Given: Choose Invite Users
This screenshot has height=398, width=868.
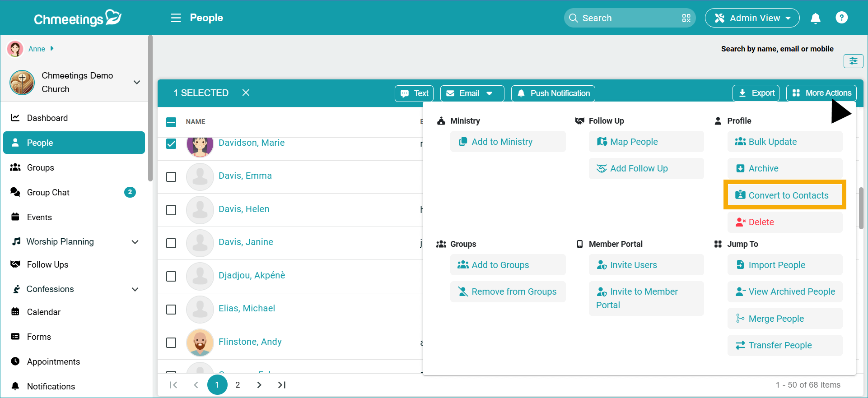Looking at the screenshot, I should click(646, 265).
